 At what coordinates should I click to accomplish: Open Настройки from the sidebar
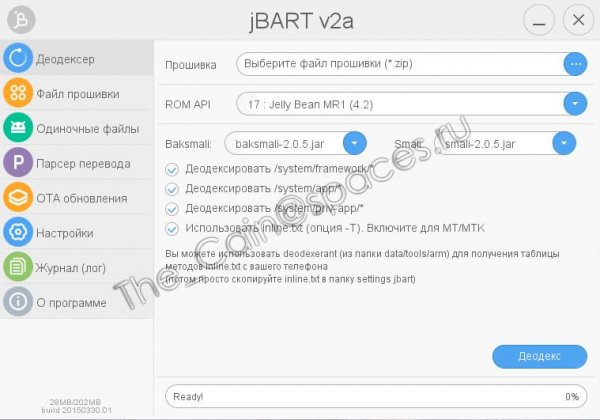pyautogui.click(x=77, y=232)
